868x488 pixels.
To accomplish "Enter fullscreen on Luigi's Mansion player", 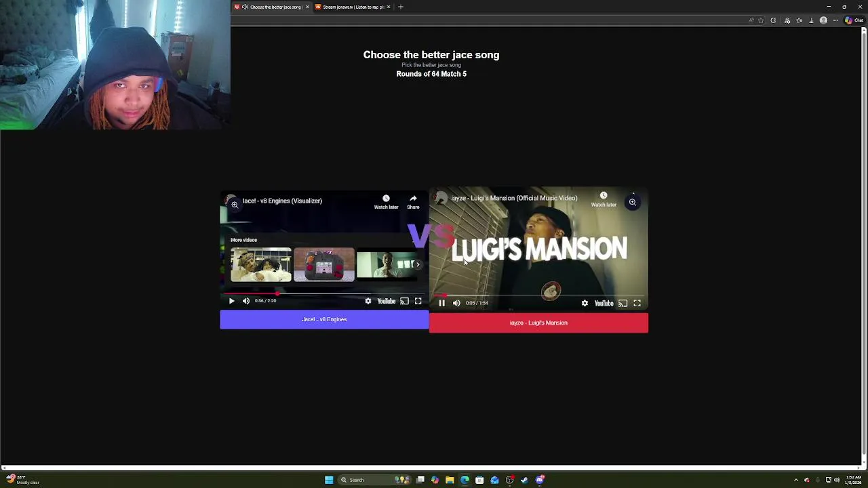I will (x=637, y=303).
